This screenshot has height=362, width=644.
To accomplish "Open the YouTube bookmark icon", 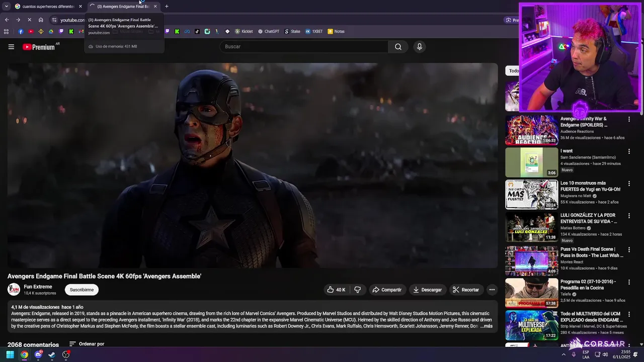I will [31, 31].
